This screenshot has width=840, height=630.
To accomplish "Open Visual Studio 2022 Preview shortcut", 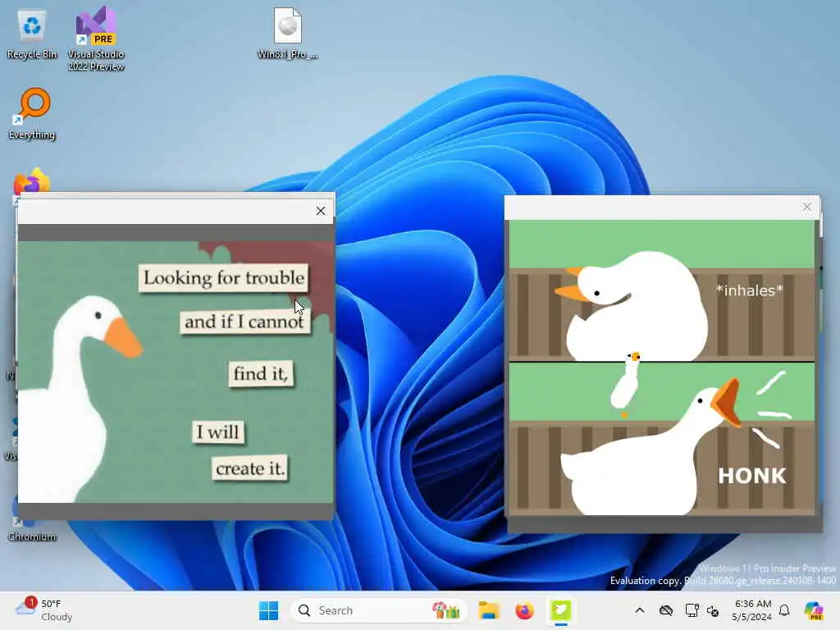I will (96, 39).
